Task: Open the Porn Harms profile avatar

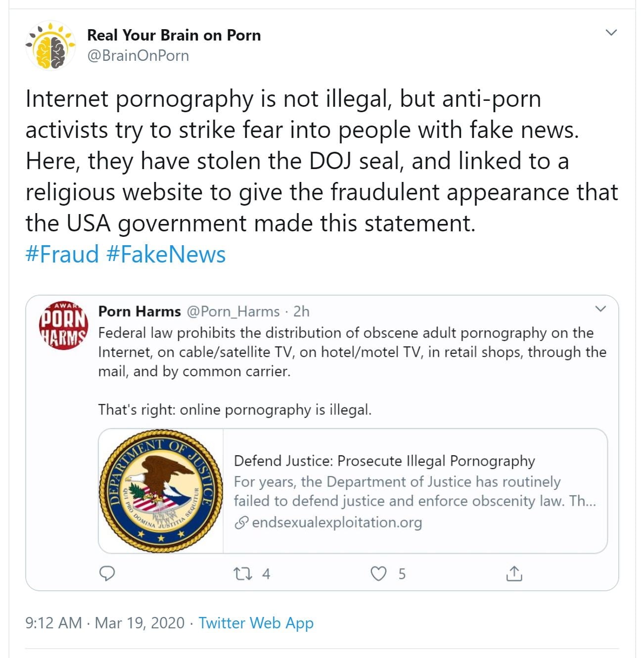Action: 63,325
